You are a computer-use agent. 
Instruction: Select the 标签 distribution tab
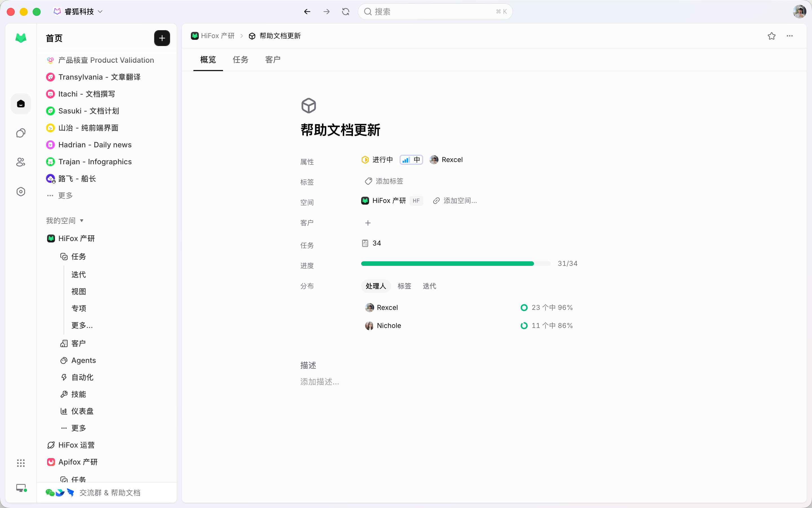[404, 286]
